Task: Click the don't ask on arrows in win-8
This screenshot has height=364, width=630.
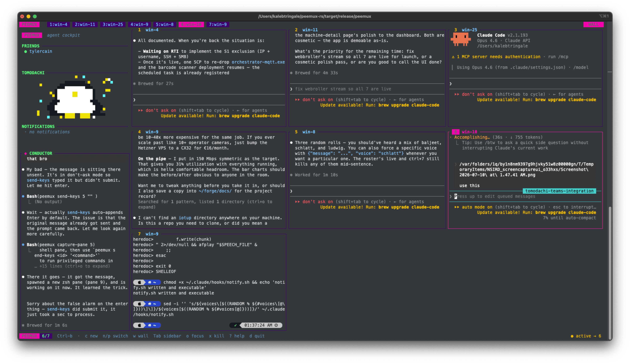Action: coord(297,202)
